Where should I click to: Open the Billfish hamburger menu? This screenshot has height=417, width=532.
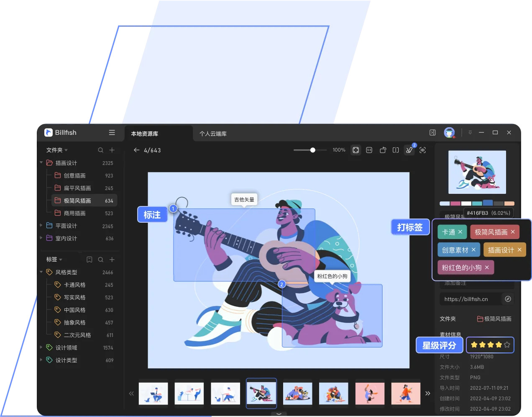click(x=112, y=133)
